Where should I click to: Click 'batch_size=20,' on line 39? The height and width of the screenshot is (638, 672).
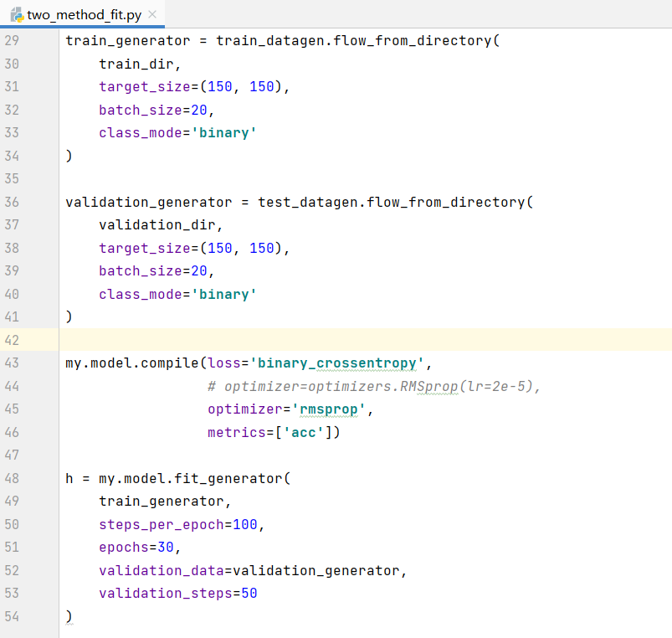[156, 271]
